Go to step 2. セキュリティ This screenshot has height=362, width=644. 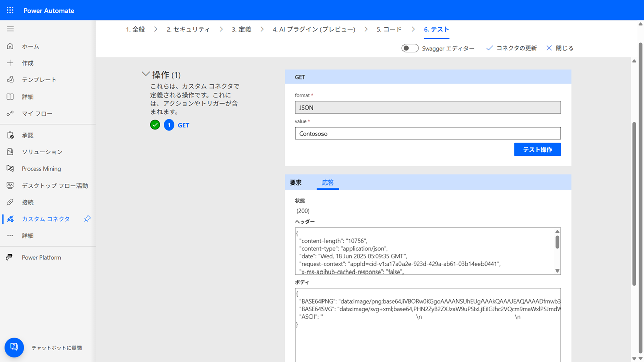[188, 29]
